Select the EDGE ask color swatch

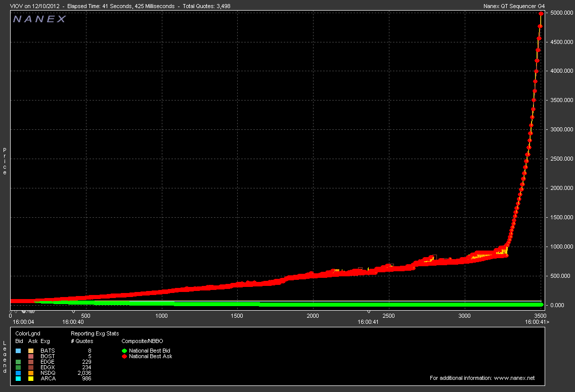pyautogui.click(x=31, y=362)
